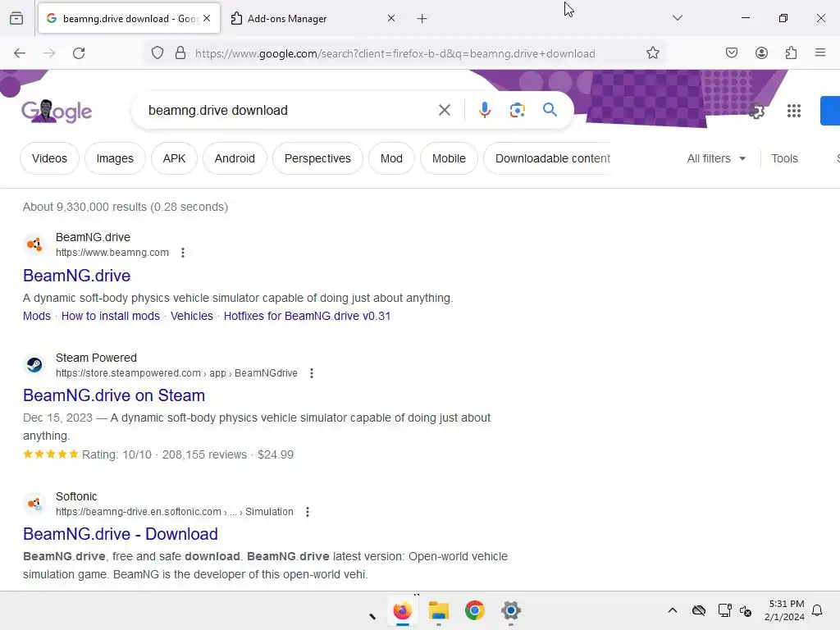Open the Vehicles sitelink
The height and width of the screenshot is (630, 840).
click(x=192, y=316)
